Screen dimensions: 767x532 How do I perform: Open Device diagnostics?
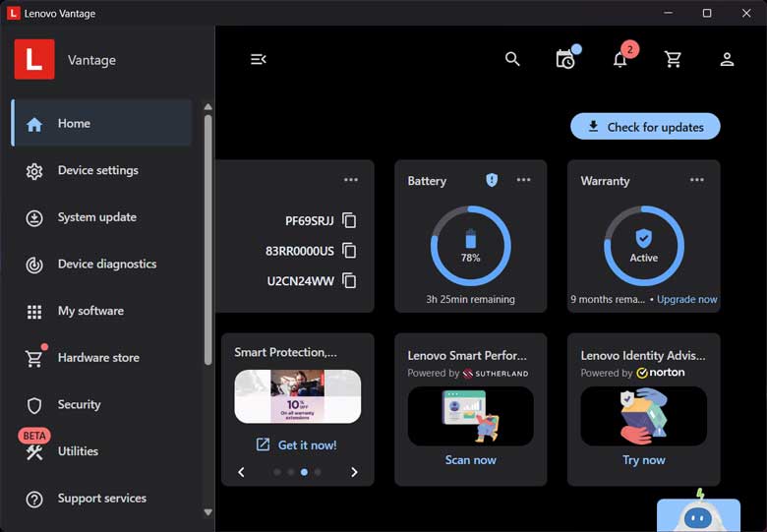point(101,265)
